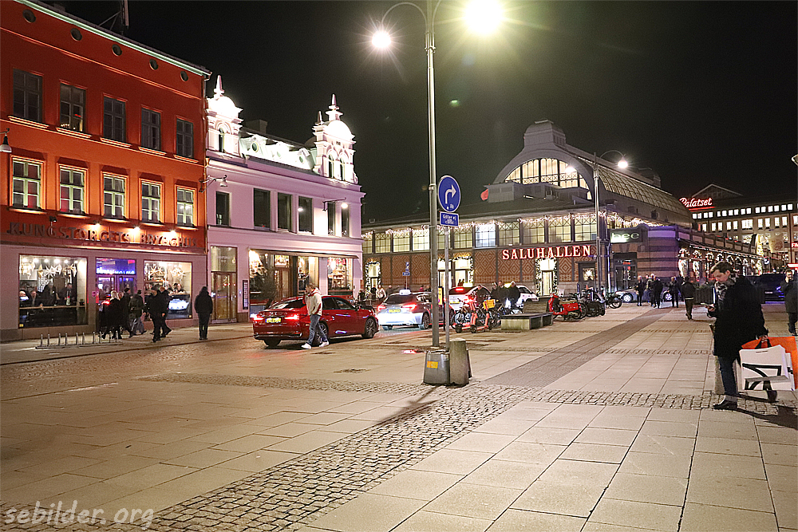798x532 pixels.
Task: Click the blue turn-right arrow traffic sign
Action: click(449, 193)
